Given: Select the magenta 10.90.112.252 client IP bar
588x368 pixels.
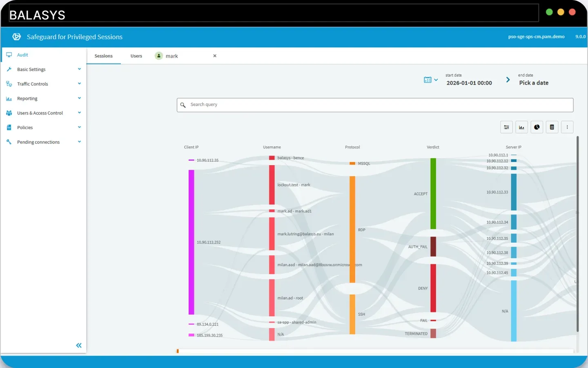Looking at the screenshot, I should click(x=191, y=242).
